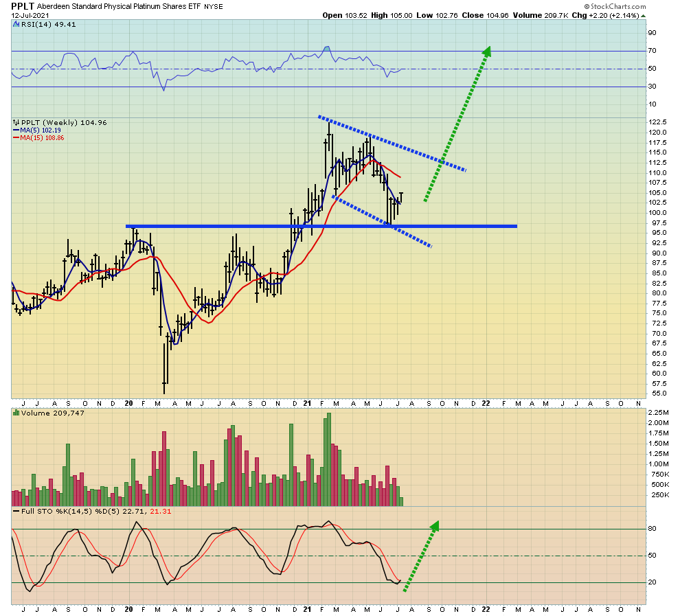Select the PPLT ticker title
This screenshot has width=680, height=616.
[x=23, y=6]
